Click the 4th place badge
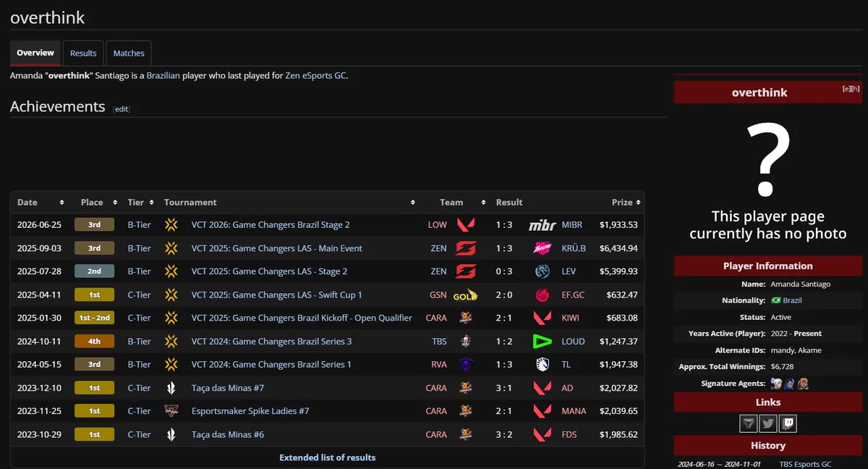The width and height of the screenshot is (868, 469). tap(94, 341)
